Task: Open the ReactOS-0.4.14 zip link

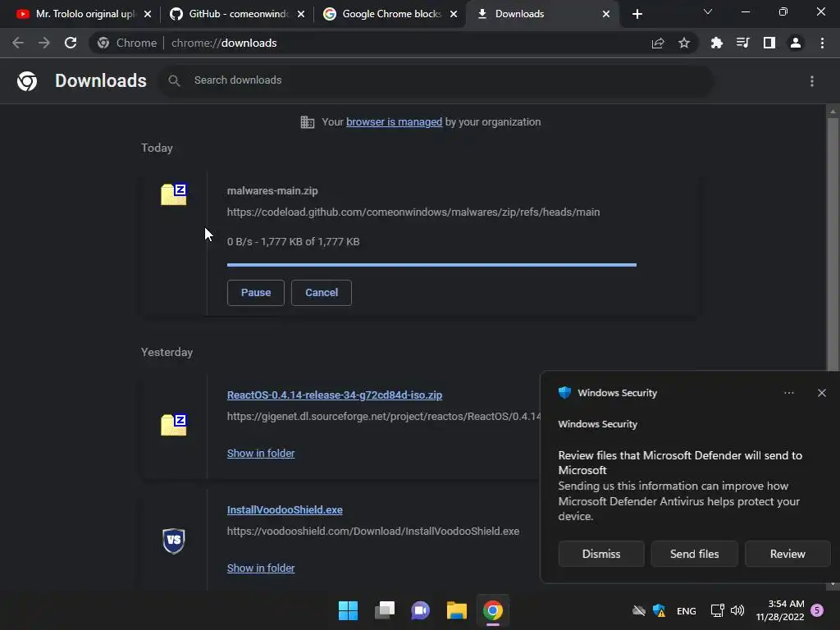Action: click(335, 395)
